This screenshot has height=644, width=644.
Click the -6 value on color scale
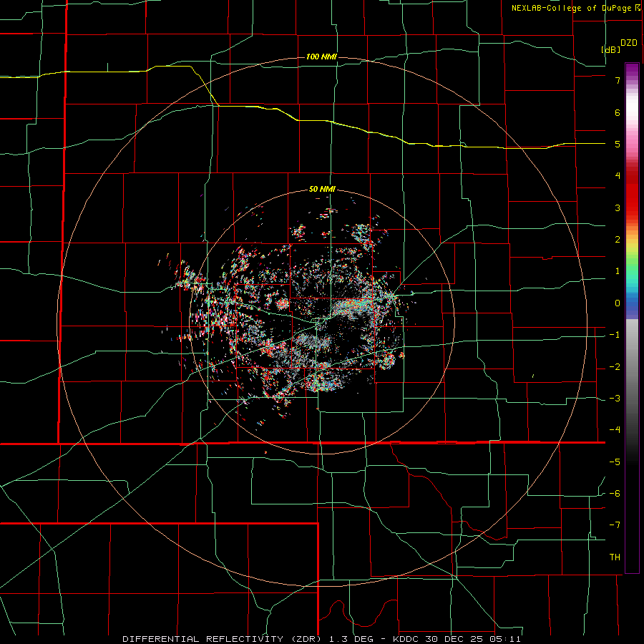click(615, 494)
